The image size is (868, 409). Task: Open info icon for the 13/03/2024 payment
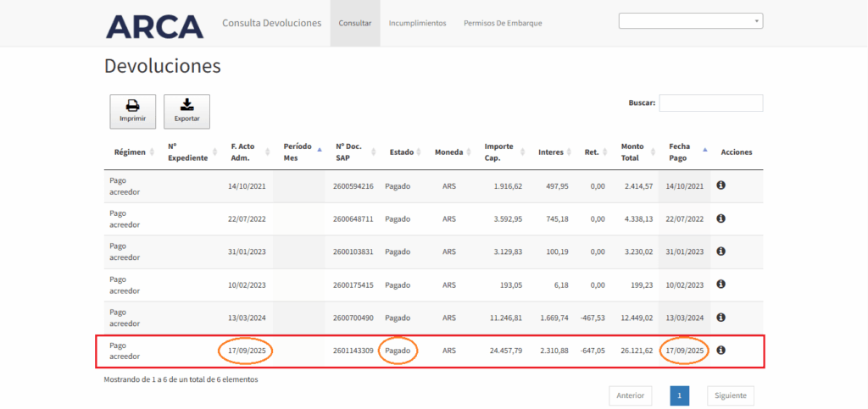(x=721, y=318)
